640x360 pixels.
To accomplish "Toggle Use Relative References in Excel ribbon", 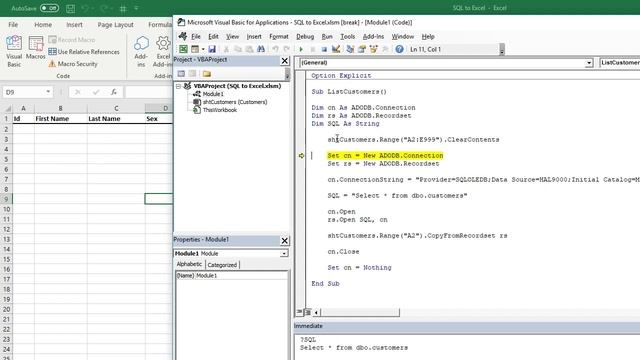I will pyautogui.click(x=84, y=52).
